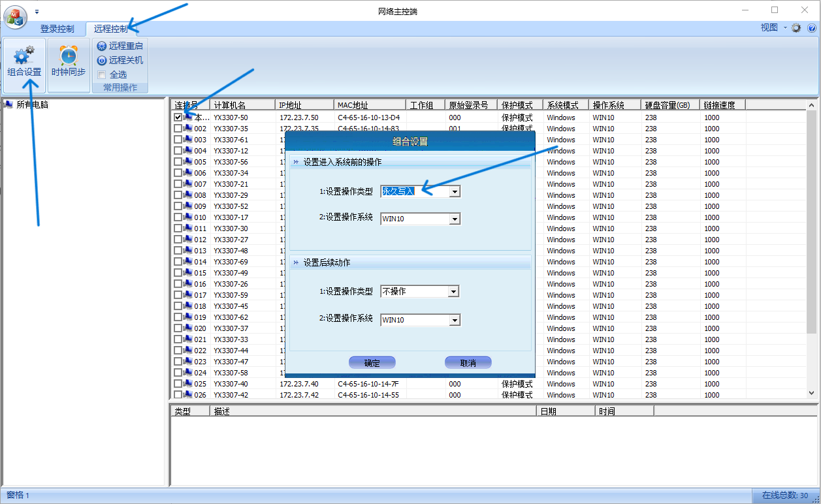Click the computer icon of row 026
The height and width of the screenshot is (504, 821).
188,395
